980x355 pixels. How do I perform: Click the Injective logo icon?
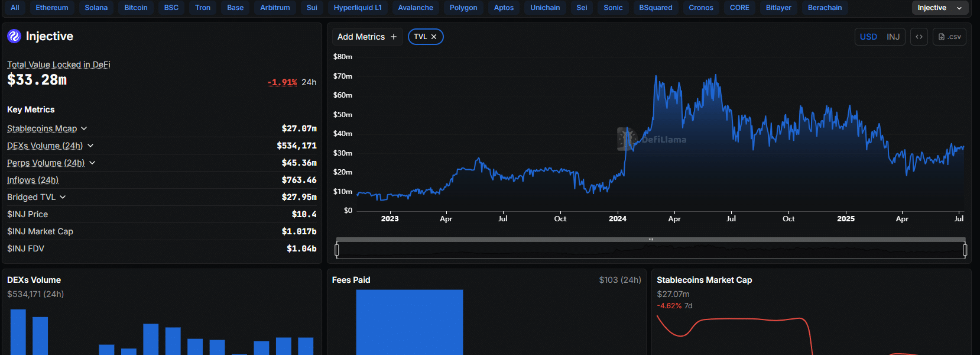coord(14,36)
